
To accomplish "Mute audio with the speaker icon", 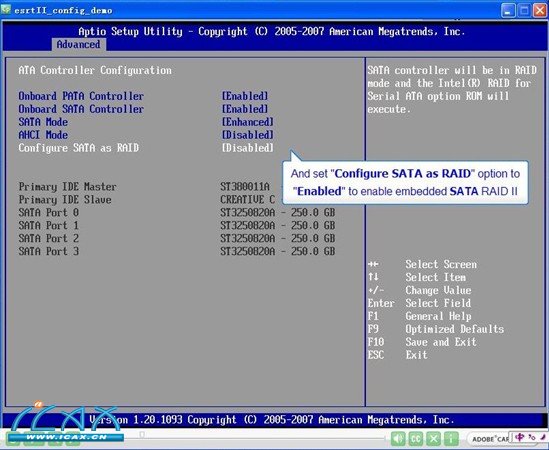I will (398, 438).
